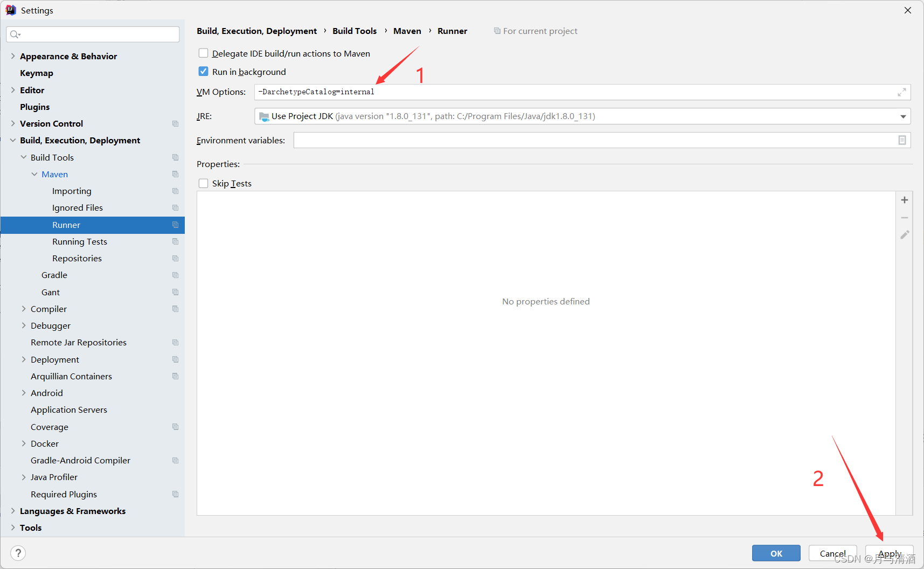Click project-level icon next to Deployment
924x569 pixels.
[175, 359]
